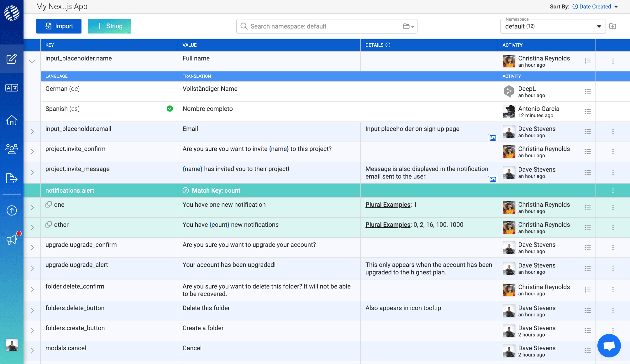The height and width of the screenshot is (364, 630).
Task: Click the announcements/megaphone icon on sidebar
Action: 12,241
